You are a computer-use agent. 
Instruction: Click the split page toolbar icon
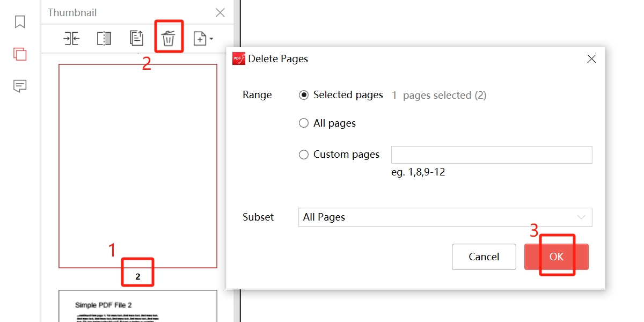tap(104, 39)
